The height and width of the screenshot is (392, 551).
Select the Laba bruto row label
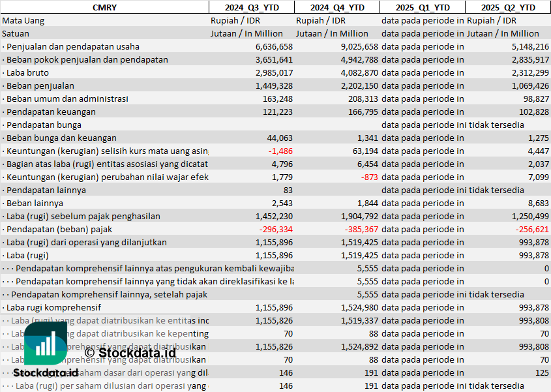(25, 73)
